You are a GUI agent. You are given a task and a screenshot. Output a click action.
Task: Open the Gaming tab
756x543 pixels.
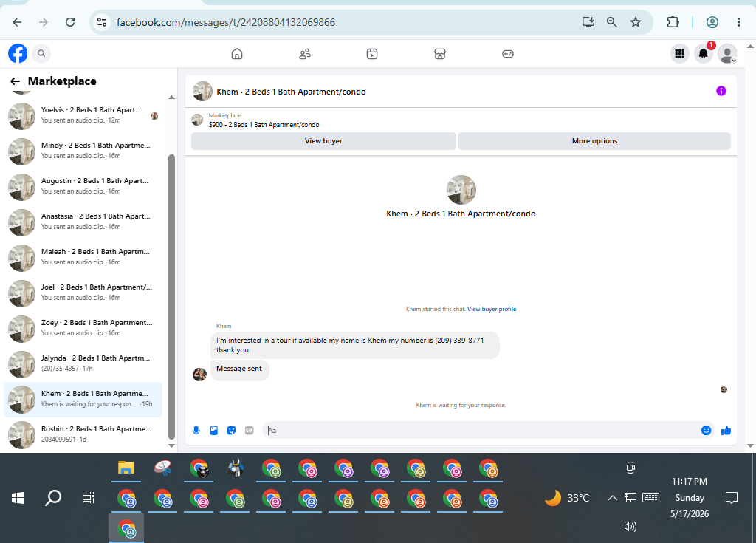[508, 54]
